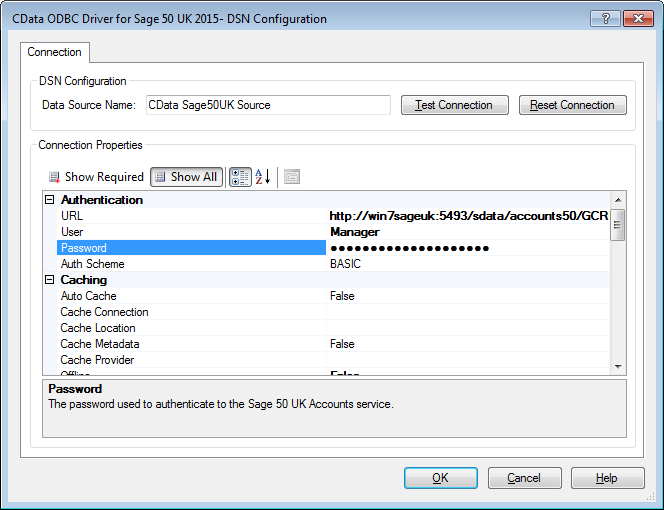Close the DSN Configuration dialog
The height and width of the screenshot is (510, 664).
point(638,19)
